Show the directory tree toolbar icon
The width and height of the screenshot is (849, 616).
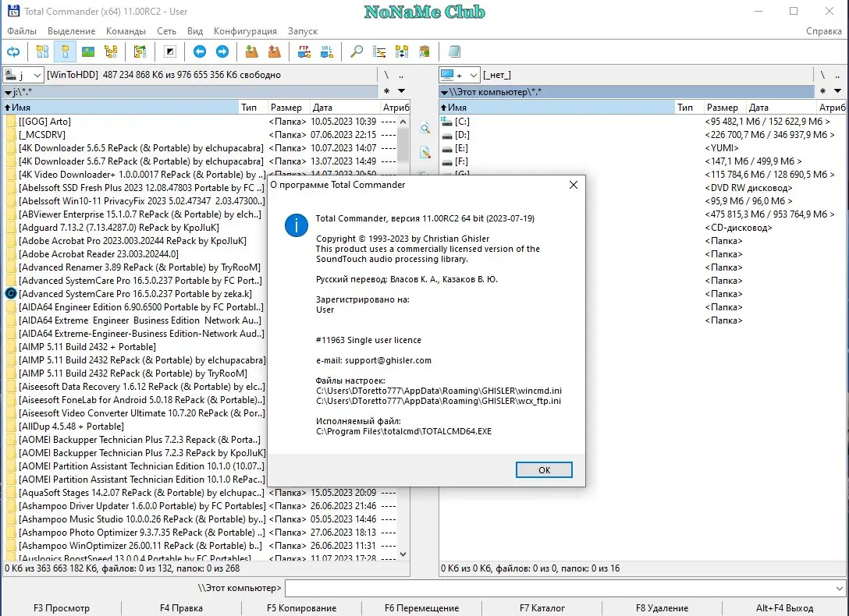pyautogui.click(x=111, y=52)
